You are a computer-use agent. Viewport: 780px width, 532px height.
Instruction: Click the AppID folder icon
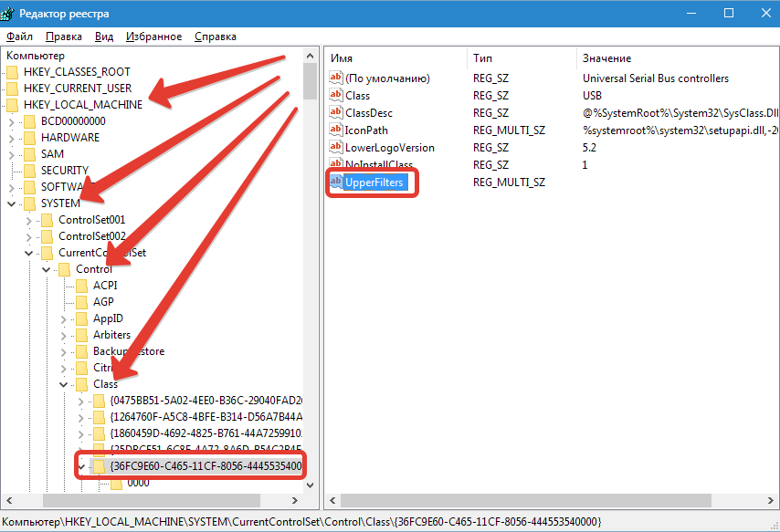click(x=82, y=318)
